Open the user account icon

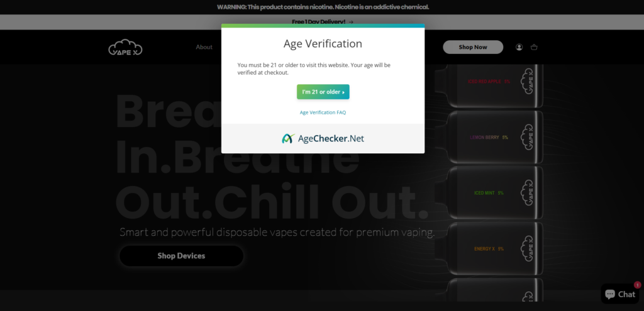pos(519,47)
